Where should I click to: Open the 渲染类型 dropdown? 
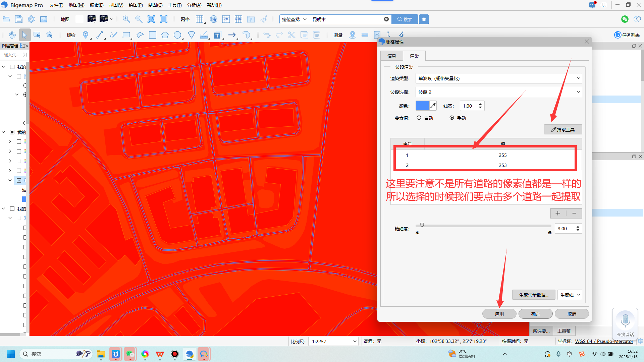click(x=498, y=78)
